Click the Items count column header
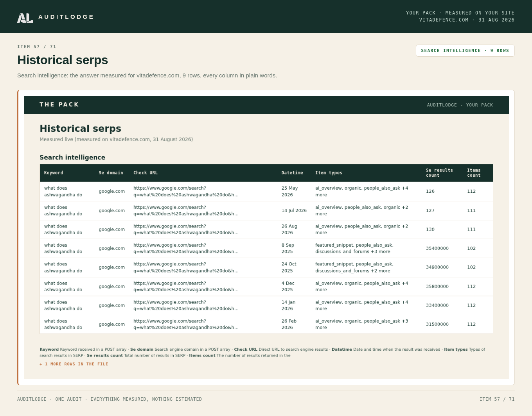Viewport: 532px width, 416px height. 474,173
